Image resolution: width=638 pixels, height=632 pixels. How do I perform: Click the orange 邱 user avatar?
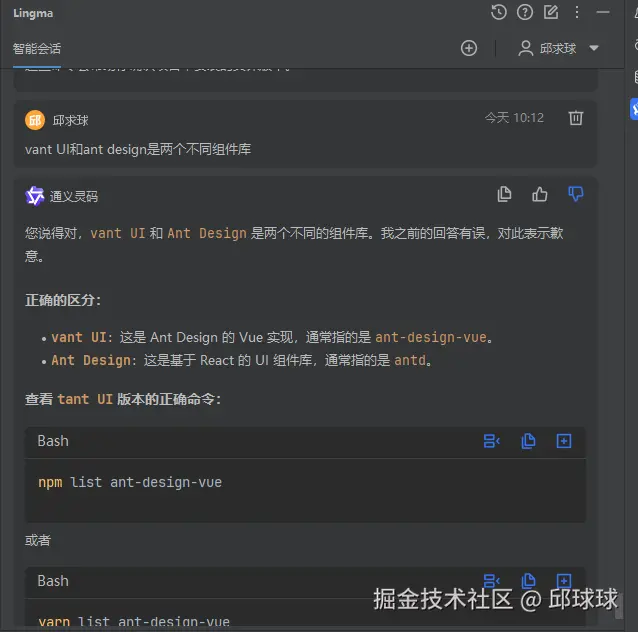click(35, 120)
